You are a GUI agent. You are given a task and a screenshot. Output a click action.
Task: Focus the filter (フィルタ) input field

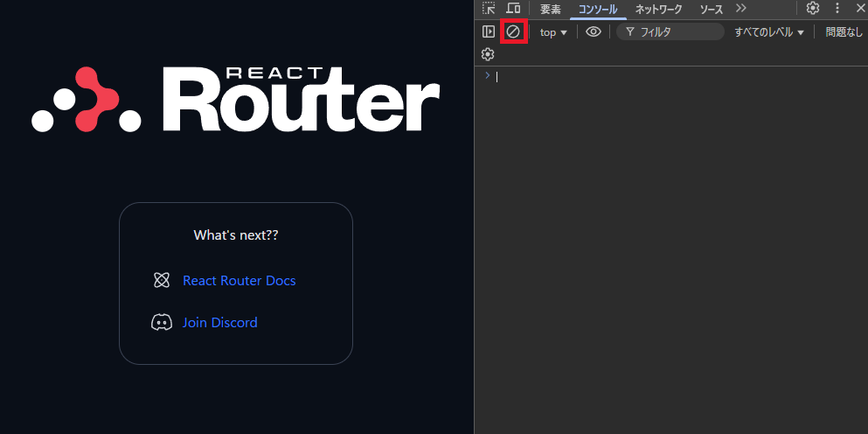coord(670,31)
